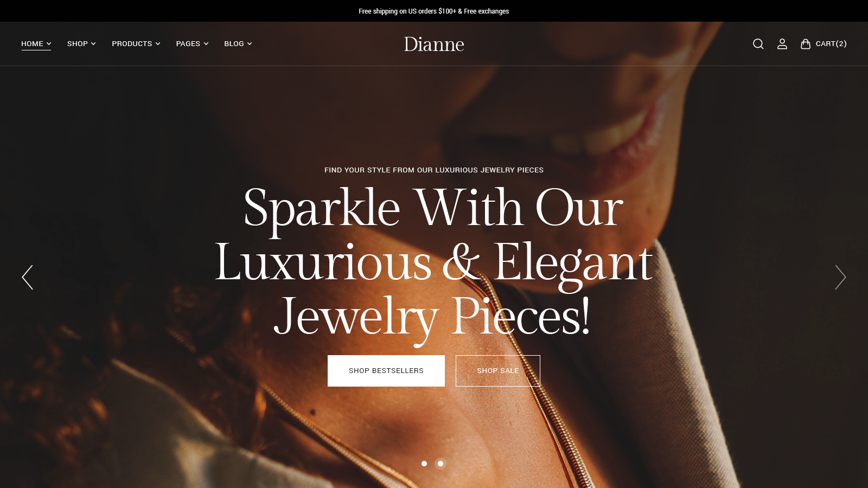Open the Blog menu item
Viewport: 868px width, 488px height.
point(234,44)
